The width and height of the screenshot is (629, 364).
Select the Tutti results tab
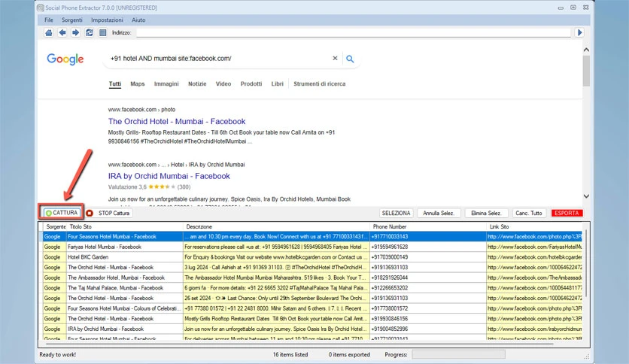coord(114,83)
